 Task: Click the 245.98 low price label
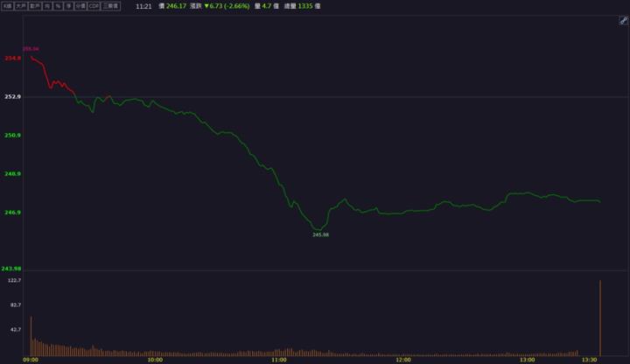point(321,234)
